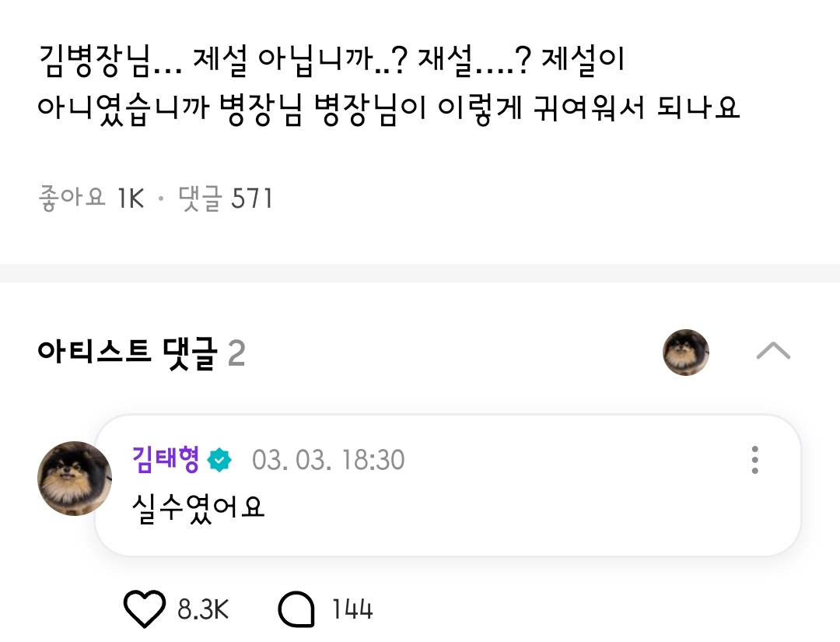Open the 김태형 username profile link
Screen dimensions: 840x642
point(166,460)
